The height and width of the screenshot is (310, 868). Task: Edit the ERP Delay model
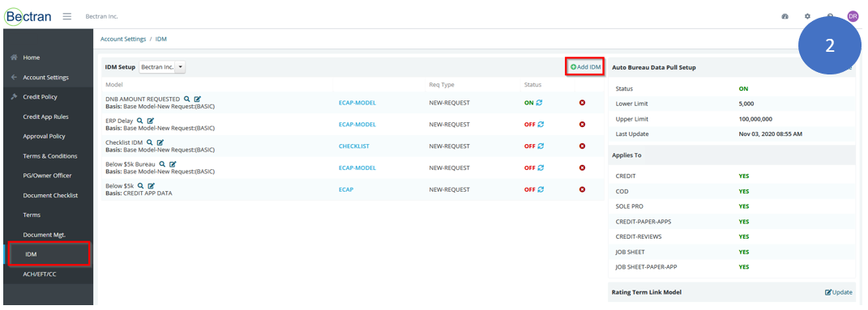tap(150, 121)
